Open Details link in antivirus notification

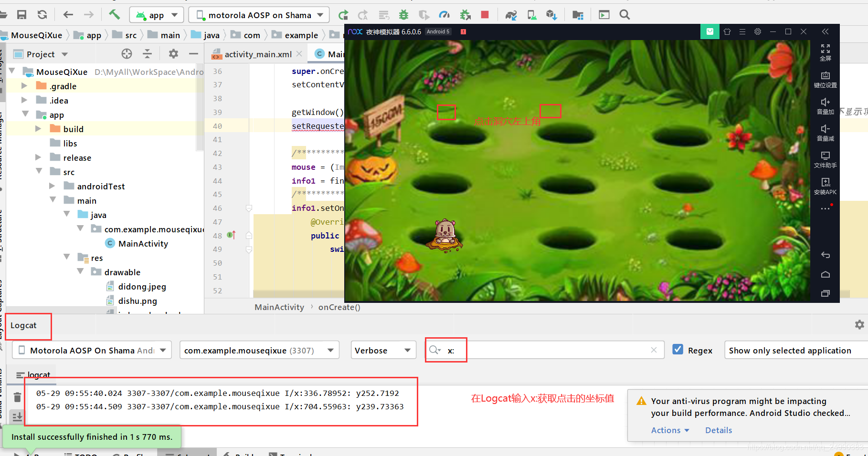click(x=719, y=430)
